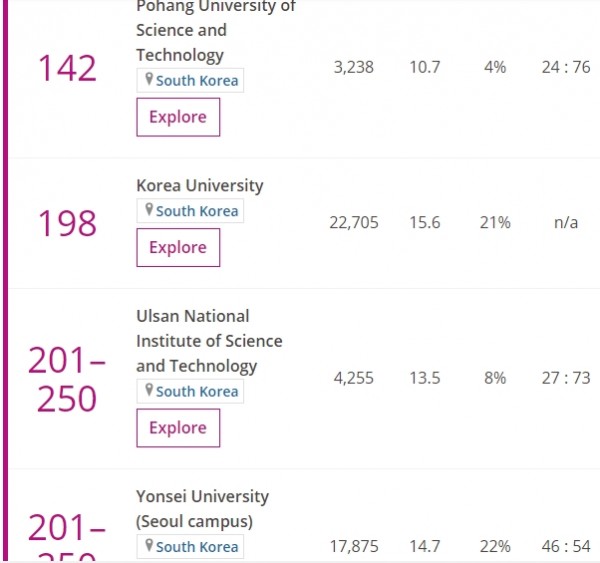This screenshot has height=563, width=600.
Task: Click South Korea tag under Yonsei University
Action: pos(190,547)
